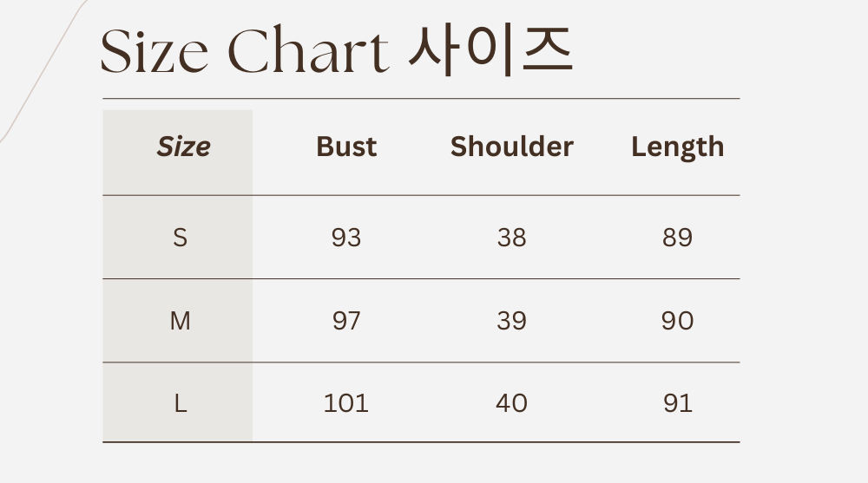Click the Length column header
868x483 pixels.
677,147
